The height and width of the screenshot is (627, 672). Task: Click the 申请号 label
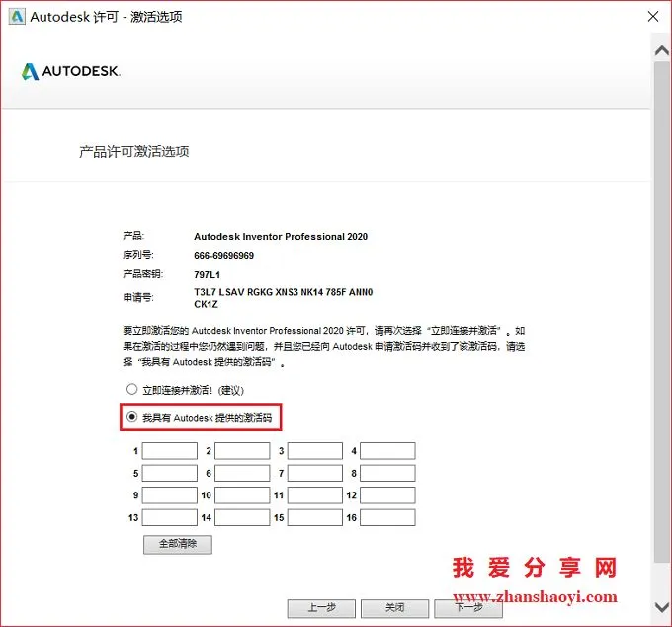138,297
